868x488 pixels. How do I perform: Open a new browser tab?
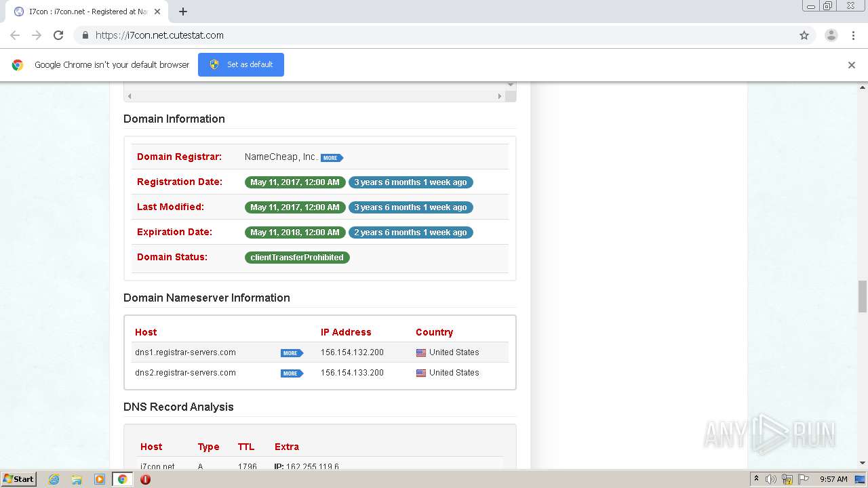click(183, 12)
